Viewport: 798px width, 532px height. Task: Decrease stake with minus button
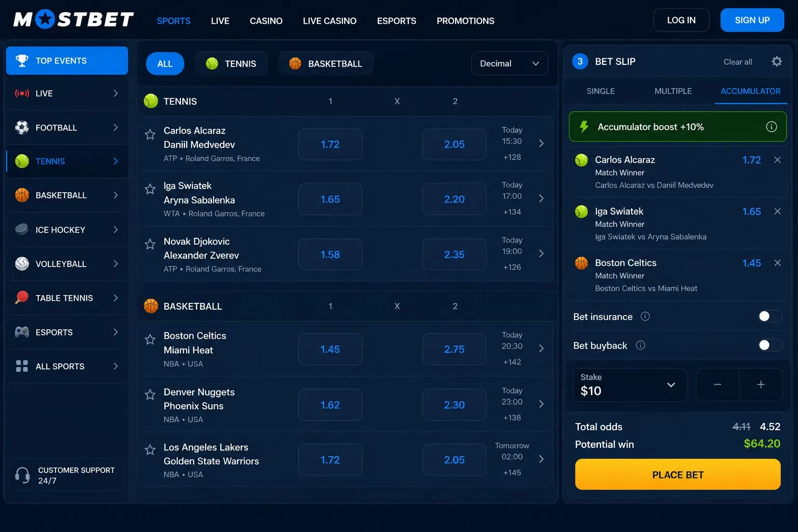pyautogui.click(x=717, y=384)
